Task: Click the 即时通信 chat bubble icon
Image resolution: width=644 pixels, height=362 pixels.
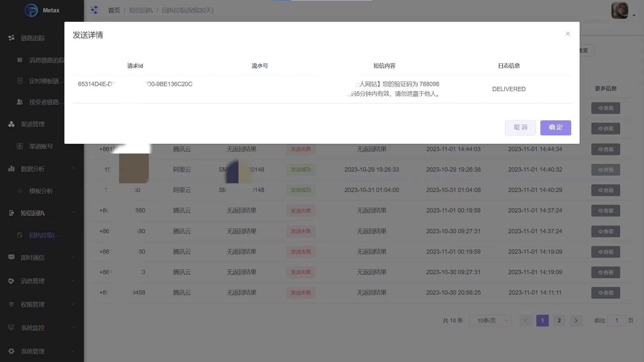Action: [11, 257]
